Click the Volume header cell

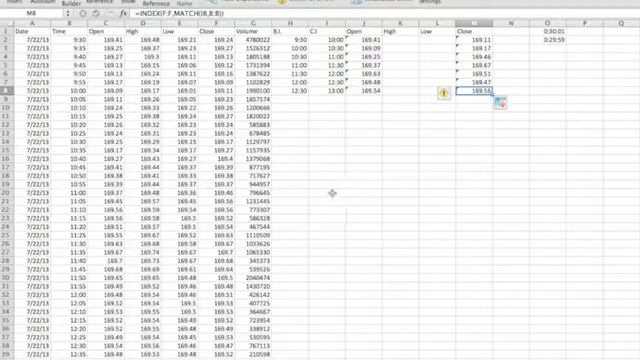253,31
